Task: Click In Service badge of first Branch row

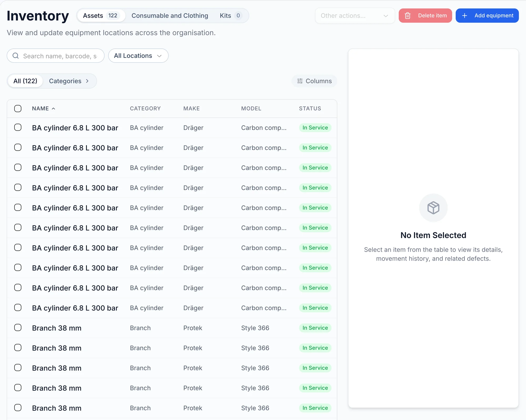Action: click(315, 328)
